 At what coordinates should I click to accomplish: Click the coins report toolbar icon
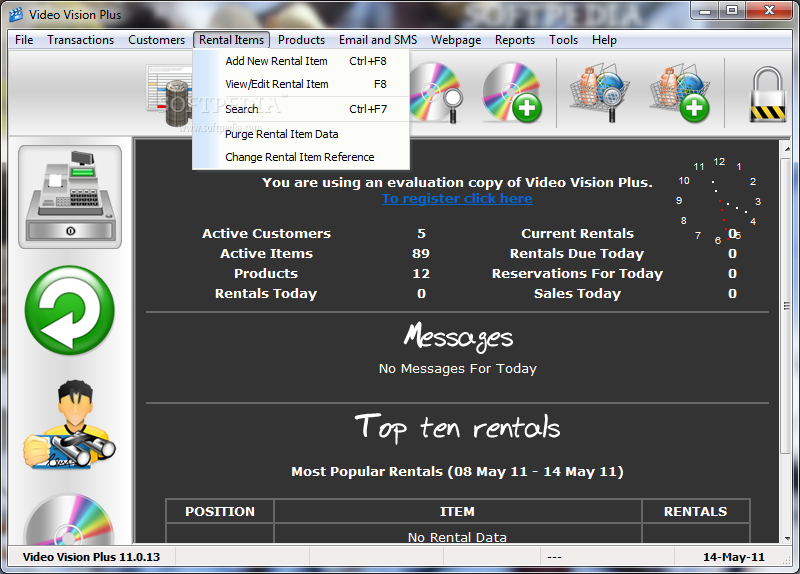169,95
